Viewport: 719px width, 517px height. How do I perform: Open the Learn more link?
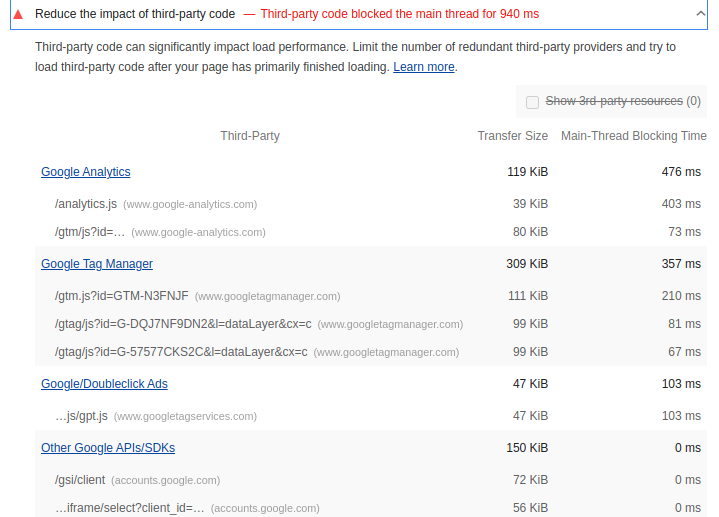[424, 67]
